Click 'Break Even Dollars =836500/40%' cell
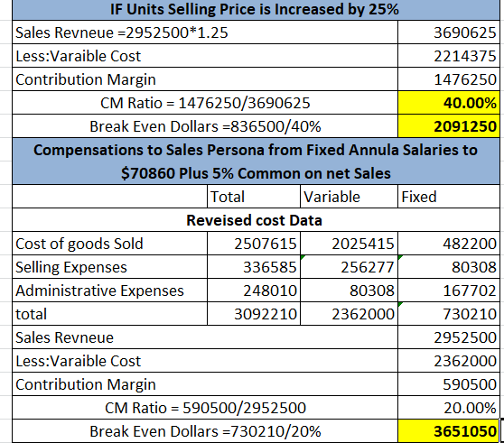504x443 pixels. (x=205, y=126)
